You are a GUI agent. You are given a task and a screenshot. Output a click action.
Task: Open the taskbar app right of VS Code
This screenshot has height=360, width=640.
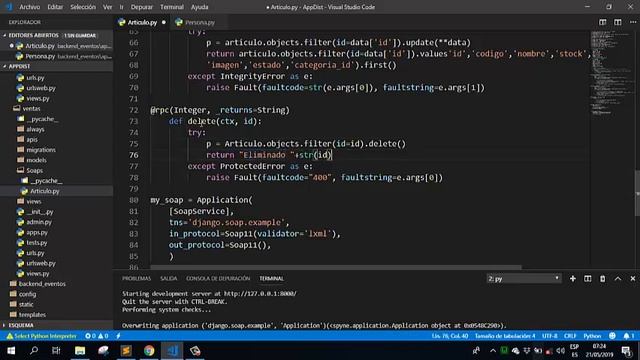point(195,351)
